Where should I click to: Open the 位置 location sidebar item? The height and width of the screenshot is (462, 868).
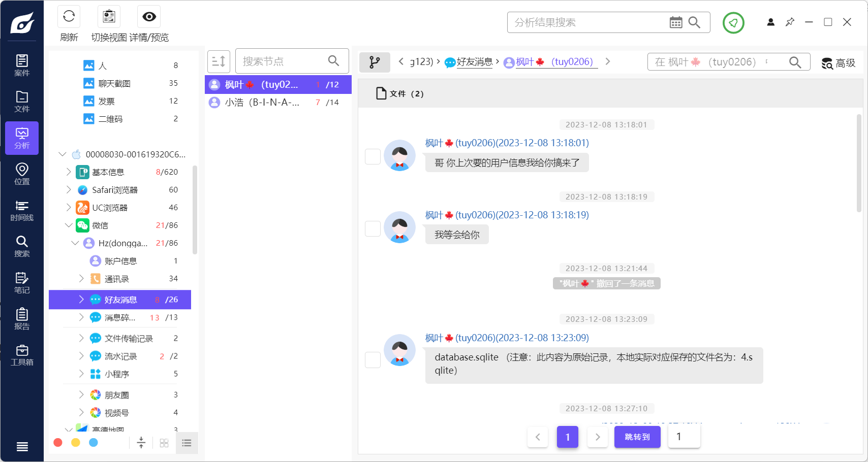coord(22,174)
